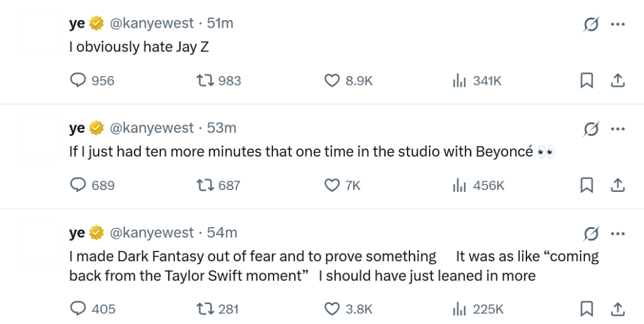Reply to the Beyoncé studio tweet
Viewport: 644px width, 324px height.
[78, 185]
